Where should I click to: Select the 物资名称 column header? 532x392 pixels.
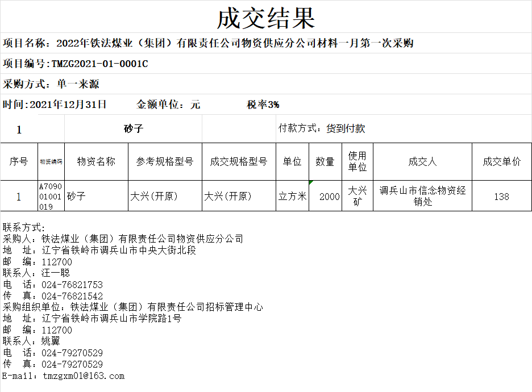96,161
